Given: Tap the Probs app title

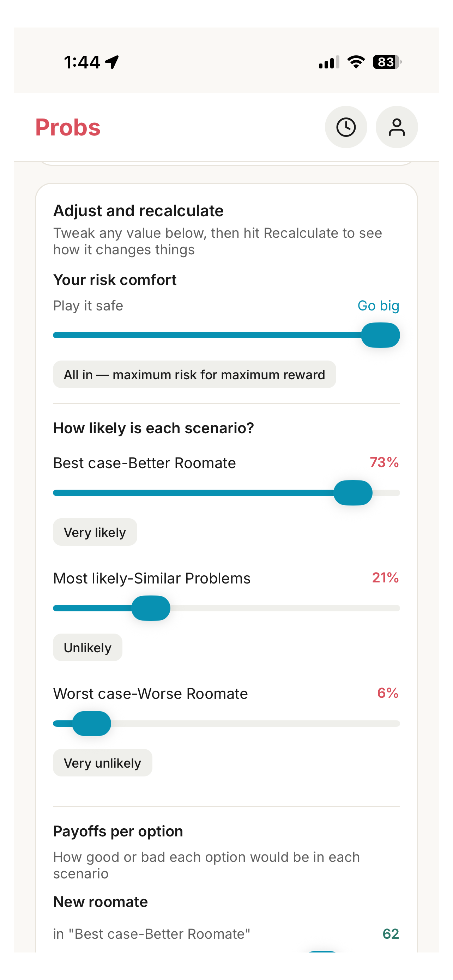Looking at the screenshot, I should point(68,127).
